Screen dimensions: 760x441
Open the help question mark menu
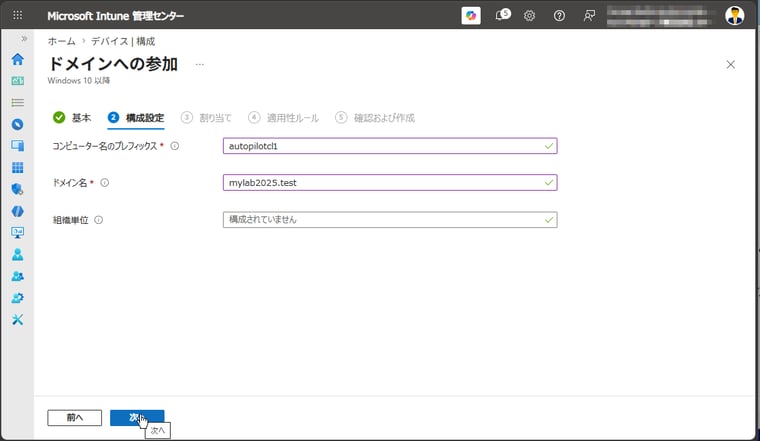point(559,16)
